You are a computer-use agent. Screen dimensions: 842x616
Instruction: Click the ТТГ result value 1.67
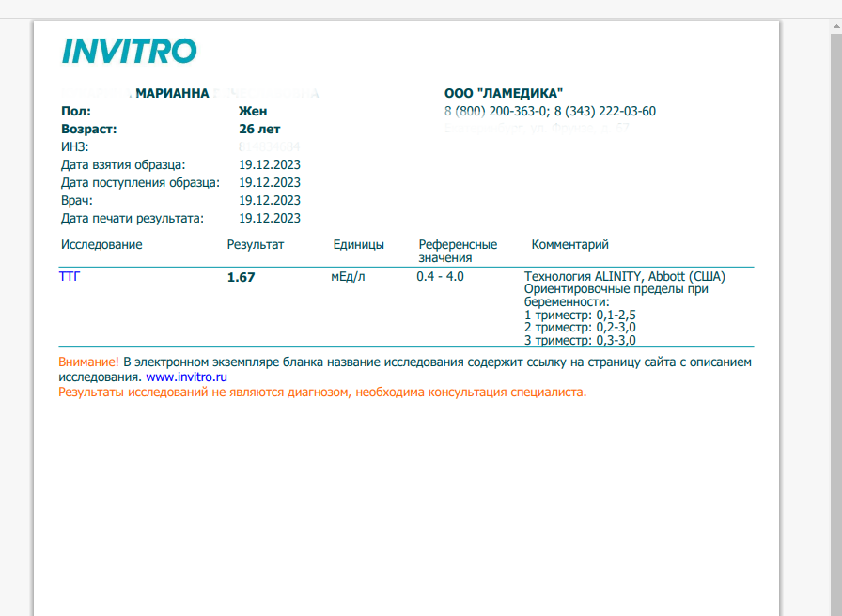point(241,278)
